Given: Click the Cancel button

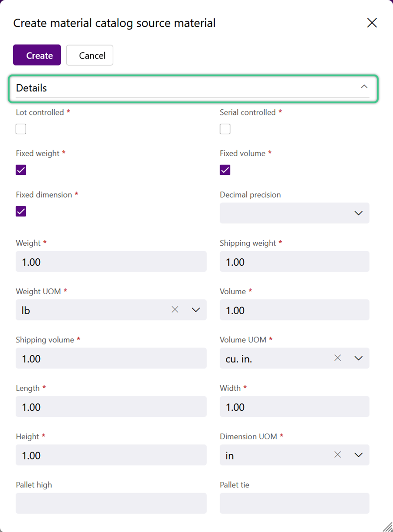Looking at the screenshot, I should pos(90,55).
